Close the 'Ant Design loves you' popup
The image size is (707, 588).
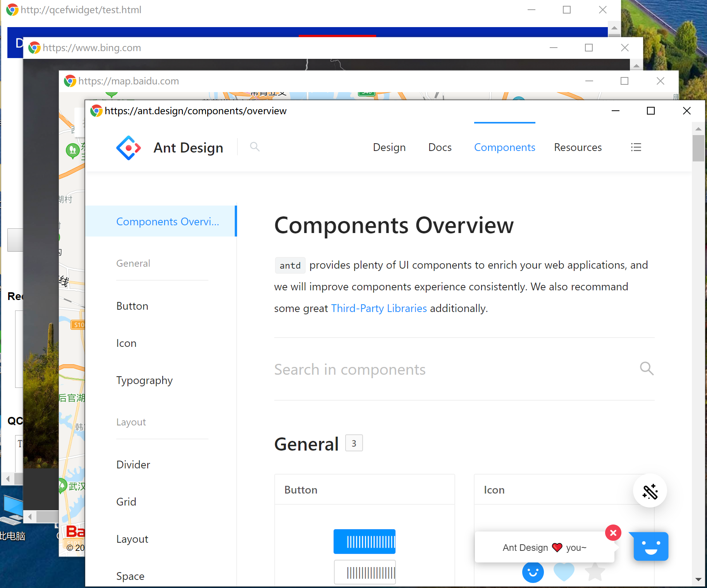[x=613, y=533]
